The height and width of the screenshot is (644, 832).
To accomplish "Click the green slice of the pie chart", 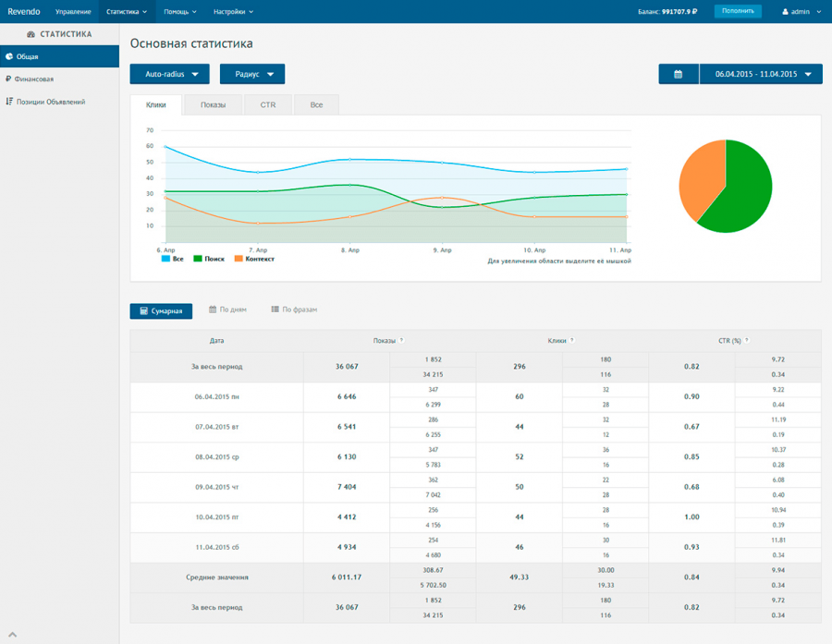I will (x=745, y=191).
